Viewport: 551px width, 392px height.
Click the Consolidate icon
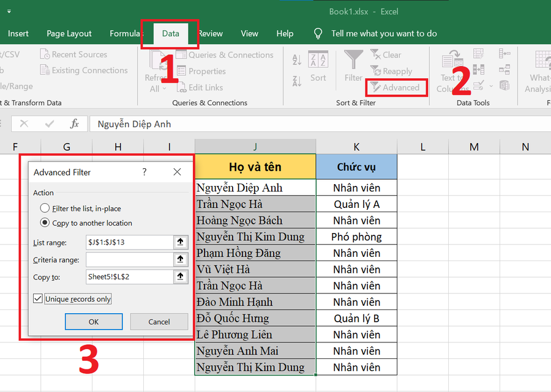504,54
